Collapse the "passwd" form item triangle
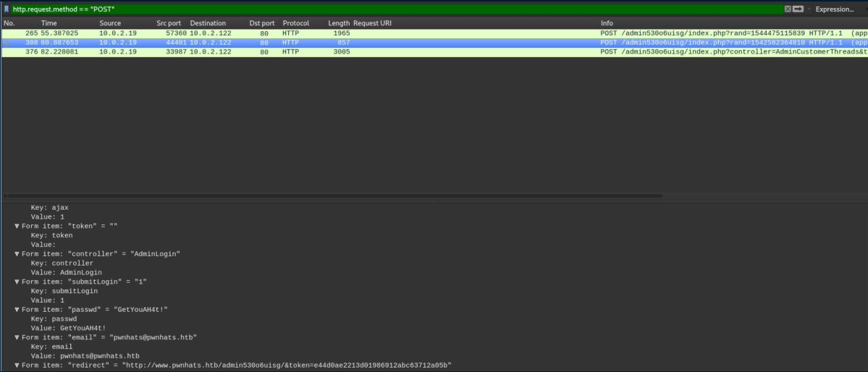This screenshot has height=372, width=868. pos(17,310)
